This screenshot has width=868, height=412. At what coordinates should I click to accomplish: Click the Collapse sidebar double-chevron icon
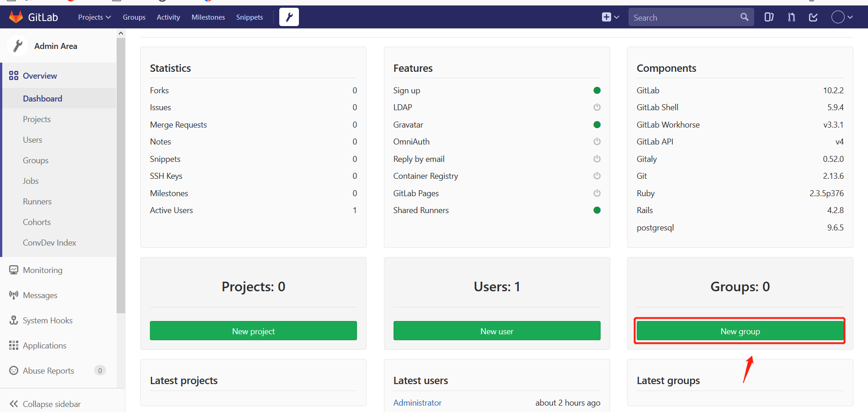[14, 404]
